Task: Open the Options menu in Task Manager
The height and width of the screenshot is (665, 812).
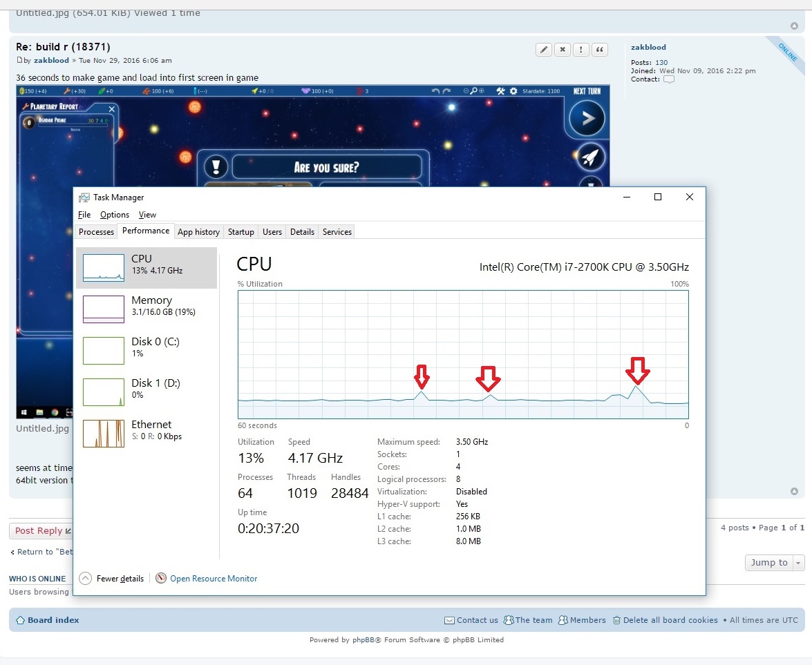Action: click(x=115, y=215)
